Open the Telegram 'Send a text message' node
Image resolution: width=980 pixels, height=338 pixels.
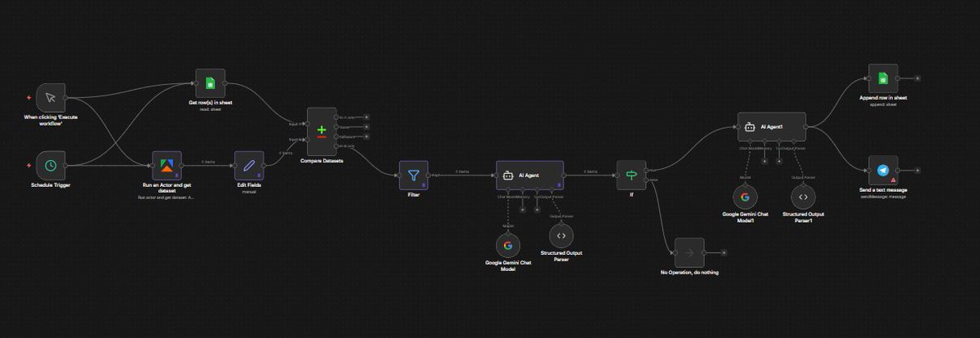click(883, 170)
